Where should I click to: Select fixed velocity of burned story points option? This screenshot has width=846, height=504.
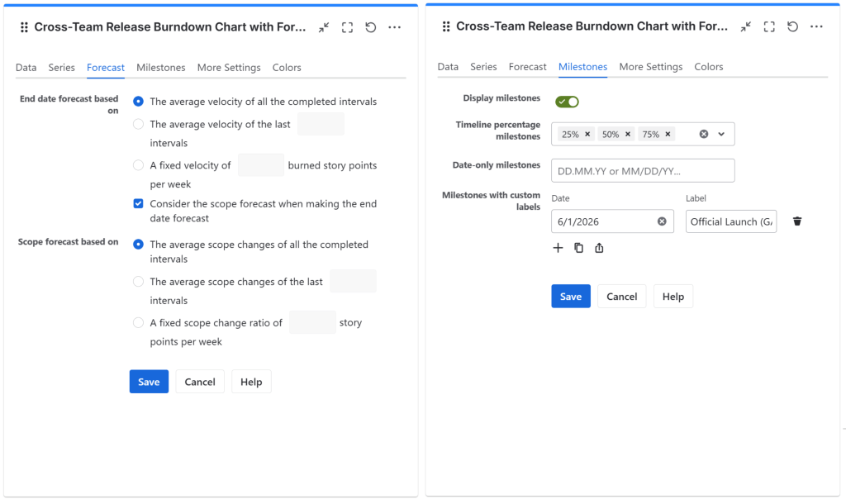pos(139,165)
